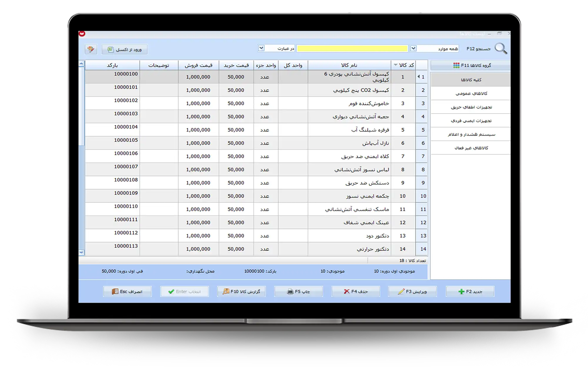
Task: Click the 'چاپ F5' print button
Action: tap(298, 291)
